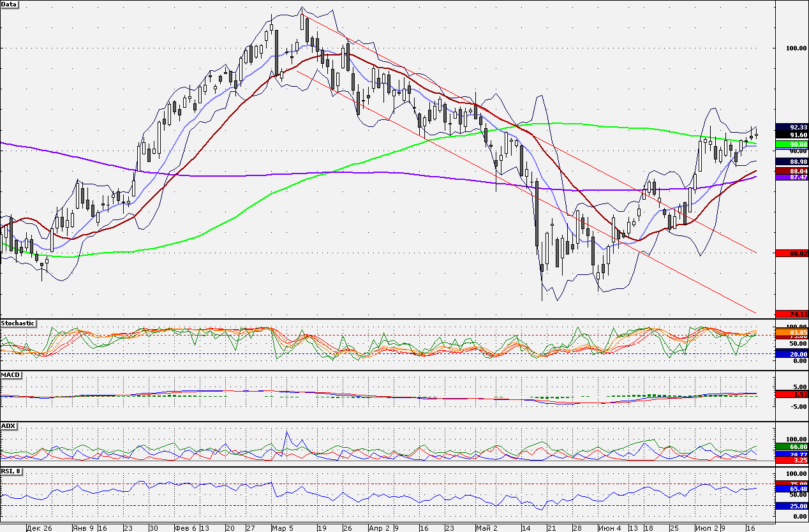Select the Stochastic indicator panel label
The height and width of the screenshot is (532, 809).
tap(18, 323)
